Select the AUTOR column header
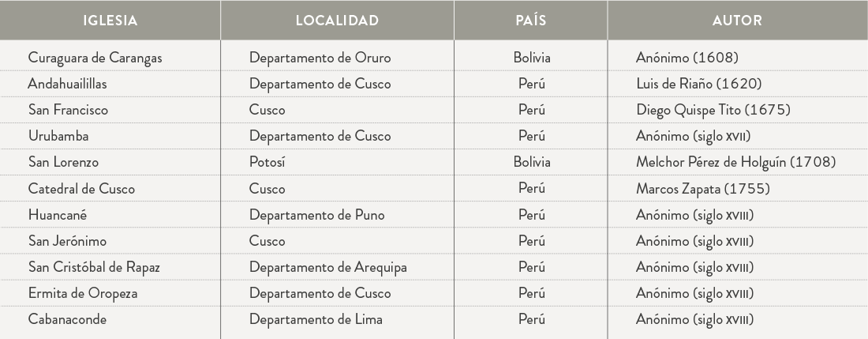This screenshot has width=868, height=339. point(737,21)
